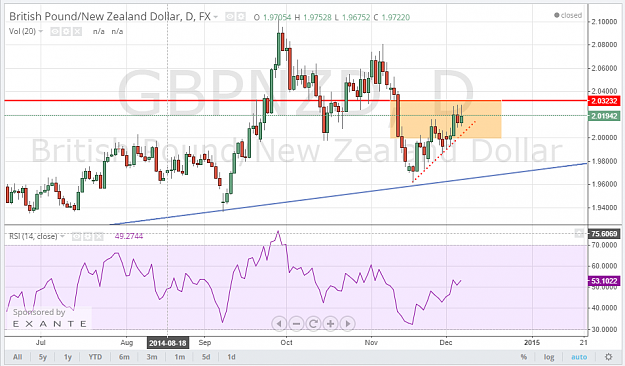Click the open price 1.97054
Screen dimensions: 625x366
point(277,17)
